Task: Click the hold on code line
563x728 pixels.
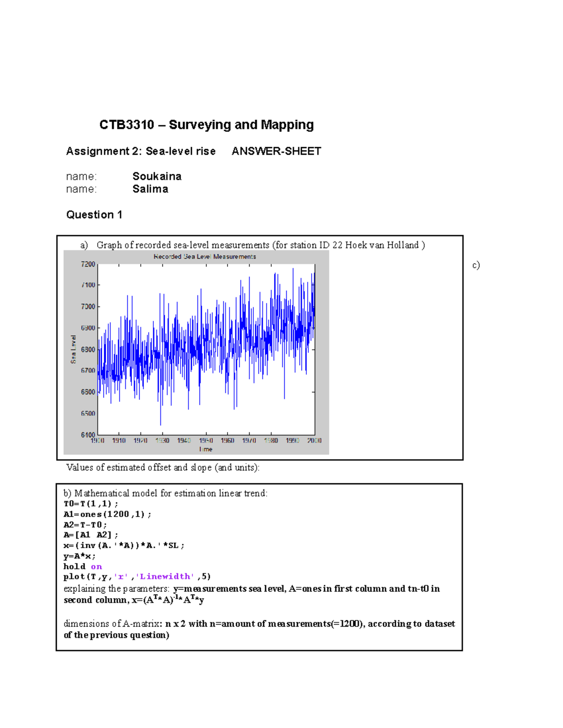Action: tap(83, 566)
